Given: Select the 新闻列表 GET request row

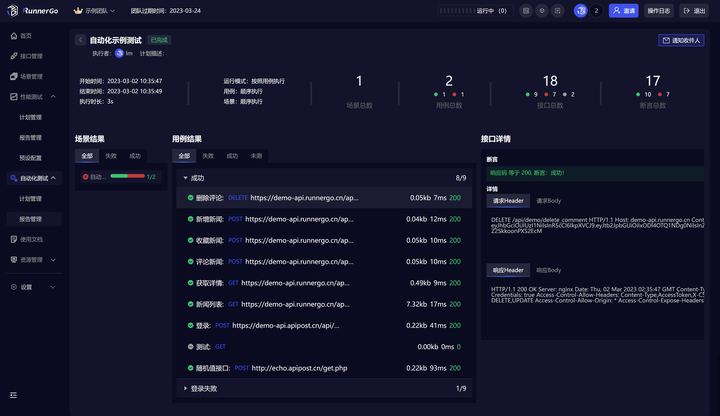Looking at the screenshot, I should [324, 304].
